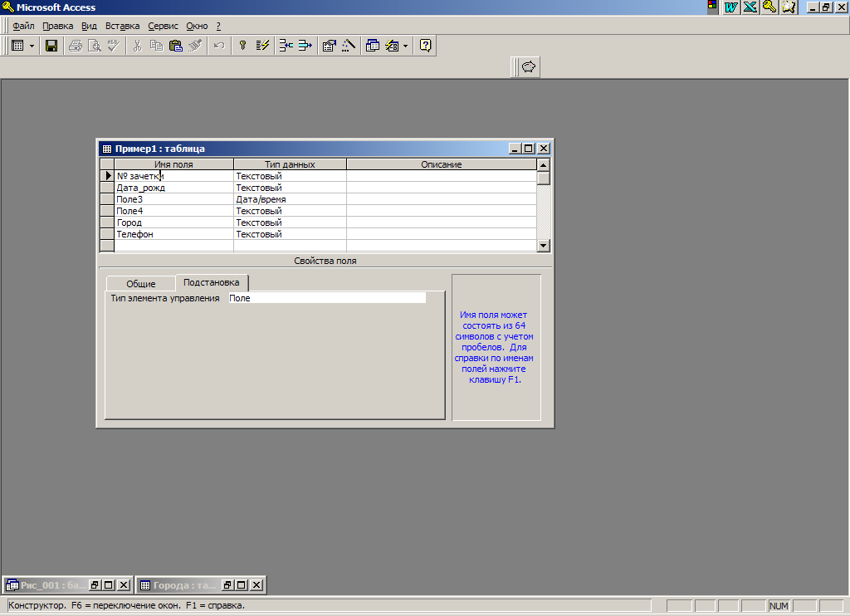The height and width of the screenshot is (616, 850).
Task: Select the Поле3 field name cell
Action: click(173, 199)
